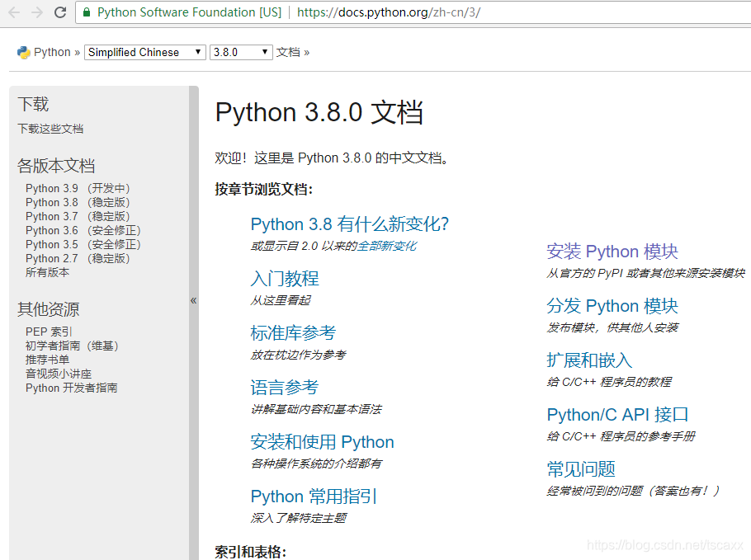751x560 pixels.
Task: Open Python 3.6 (安全修正) docs link
Action: pos(83,230)
